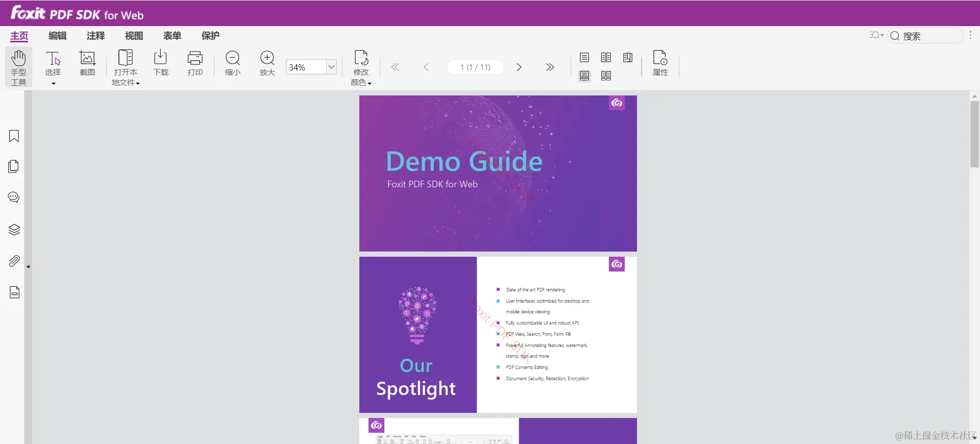Click the scrollbar up arrow
The image size is (980, 444).
click(974, 95)
